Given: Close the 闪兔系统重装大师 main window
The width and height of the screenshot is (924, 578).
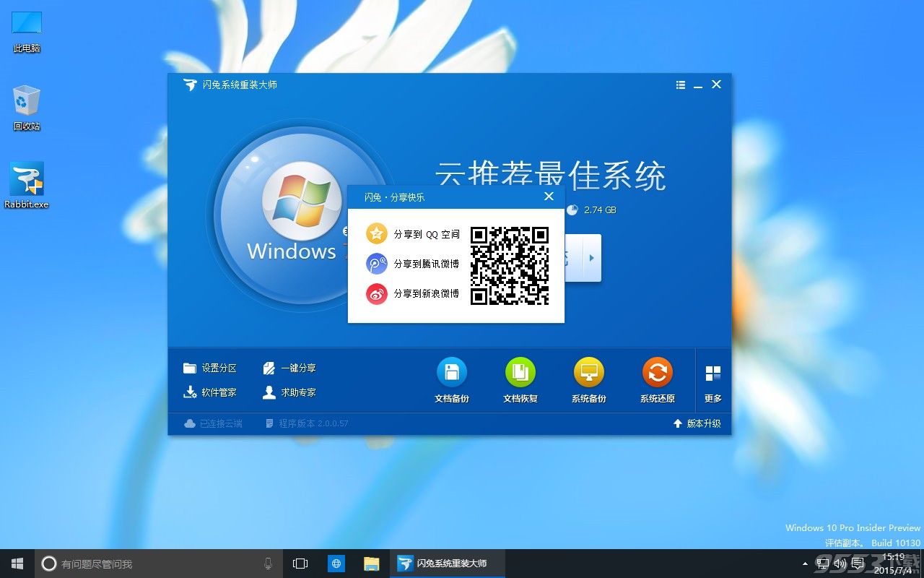Looking at the screenshot, I should (716, 85).
